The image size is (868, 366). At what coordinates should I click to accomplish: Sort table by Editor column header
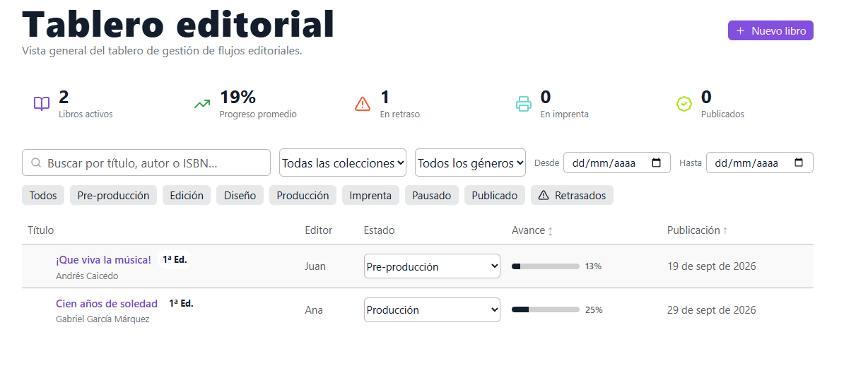click(x=319, y=230)
